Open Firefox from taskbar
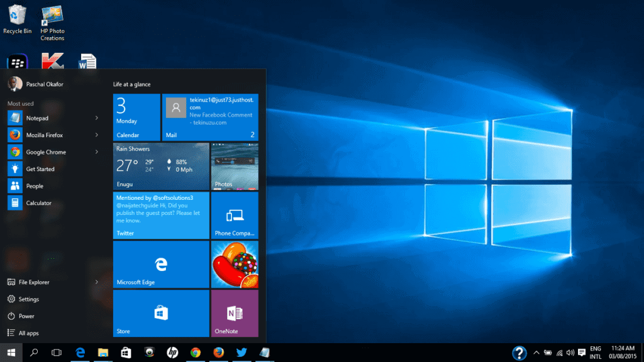Viewport: 644px width, 362px height. coord(218,353)
